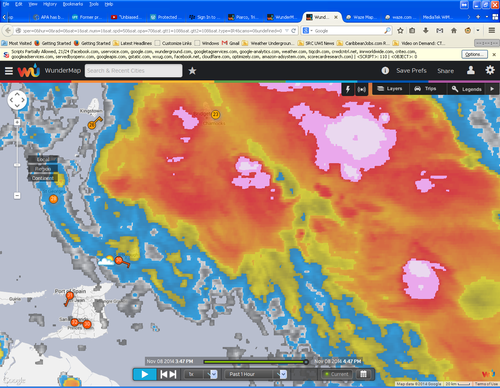Image resolution: width=500 pixels, height=388 pixels.
Task: Click the favorite star icon
Action: [x=192, y=71]
